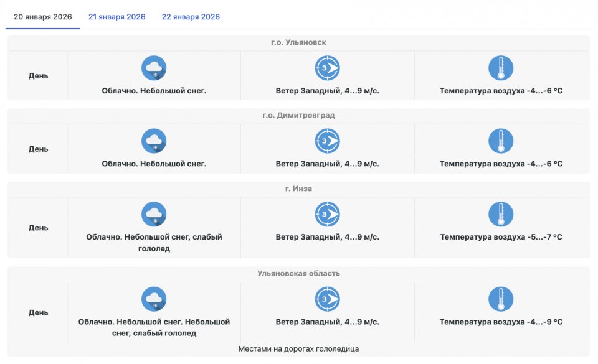This screenshot has height=364, width=598.
Task: Click the cloud icon for Ульяновская область
Action: [154, 299]
